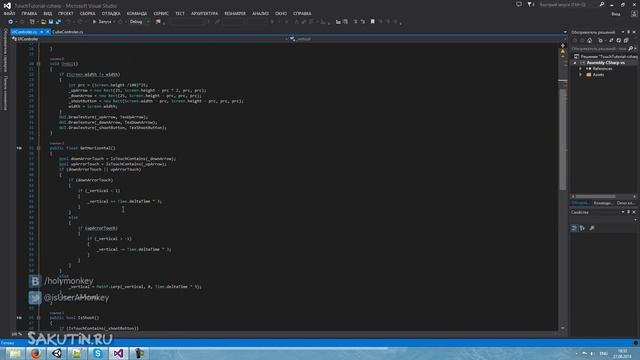Open the ПРОЕКТ menu
This screenshot has height=360, width=640.
click(x=65, y=13)
